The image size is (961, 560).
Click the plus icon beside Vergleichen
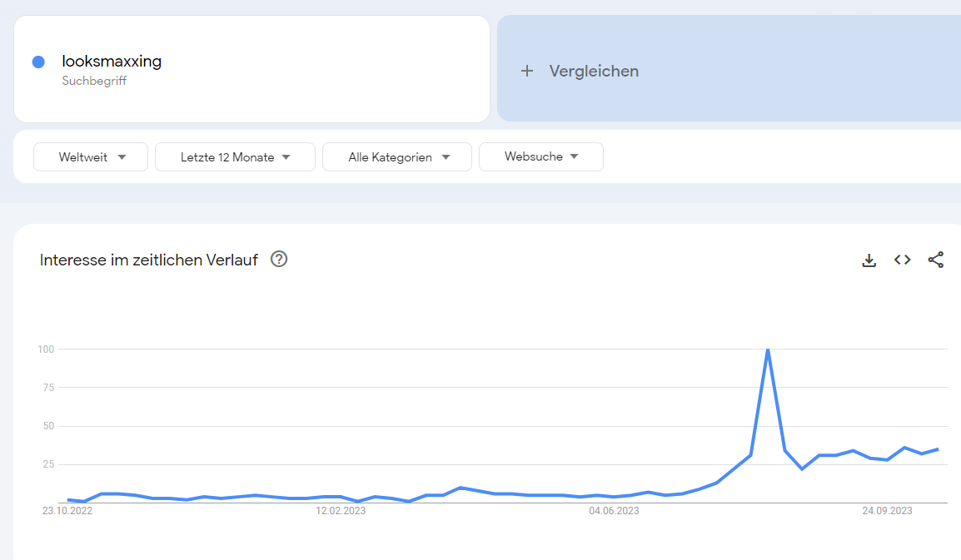pyautogui.click(x=527, y=71)
